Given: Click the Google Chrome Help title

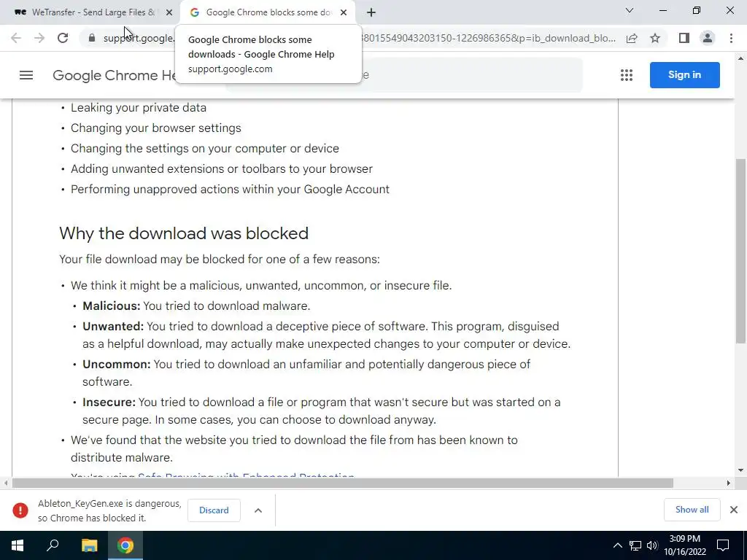Looking at the screenshot, I should pos(115,75).
